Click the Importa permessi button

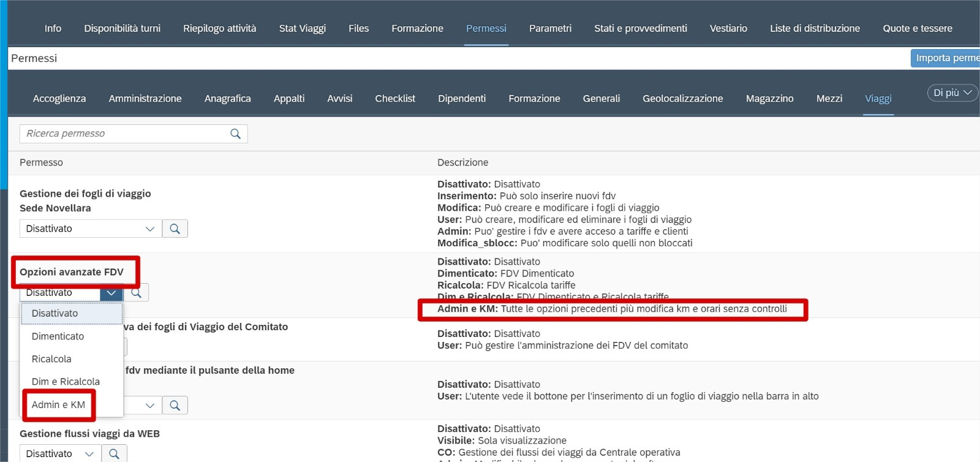point(946,58)
